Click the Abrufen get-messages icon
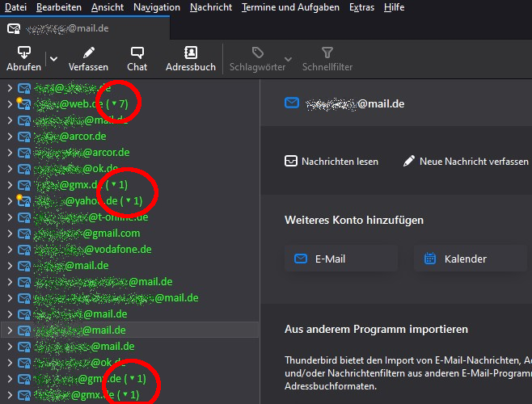This screenshot has height=404, width=532. click(23, 53)
